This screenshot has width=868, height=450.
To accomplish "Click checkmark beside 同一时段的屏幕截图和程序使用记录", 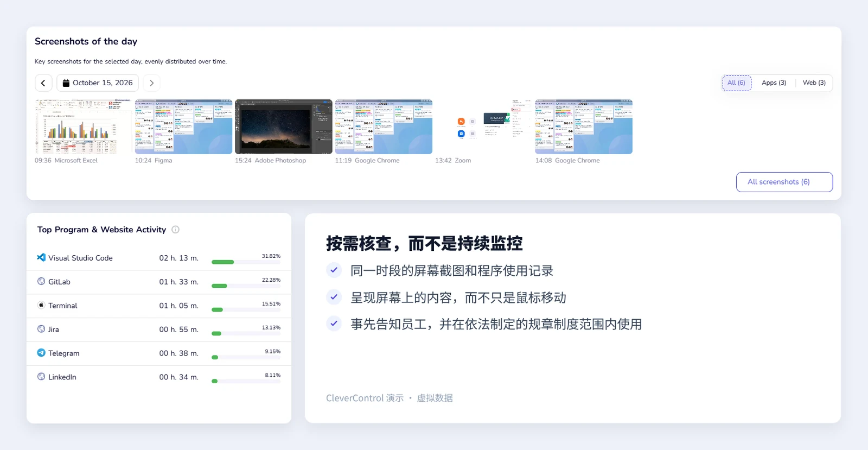I will [x=334, y=270].
